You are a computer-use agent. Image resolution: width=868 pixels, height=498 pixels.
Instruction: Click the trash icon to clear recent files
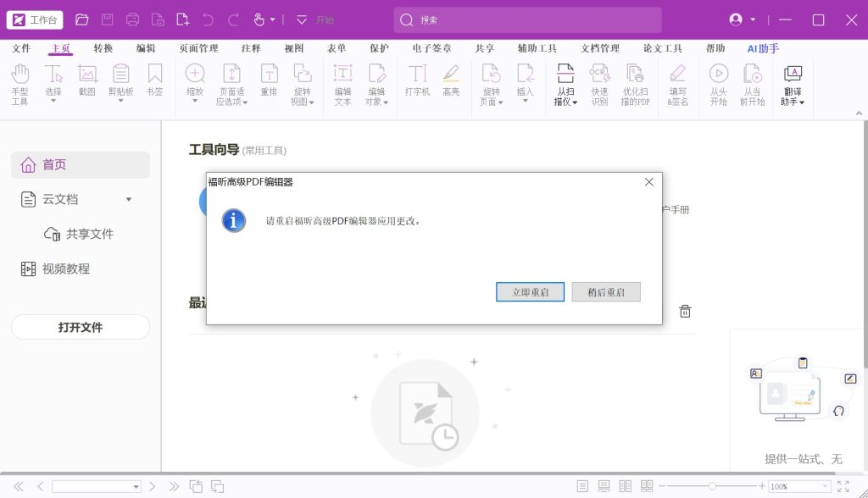click(x=685, y=312)
